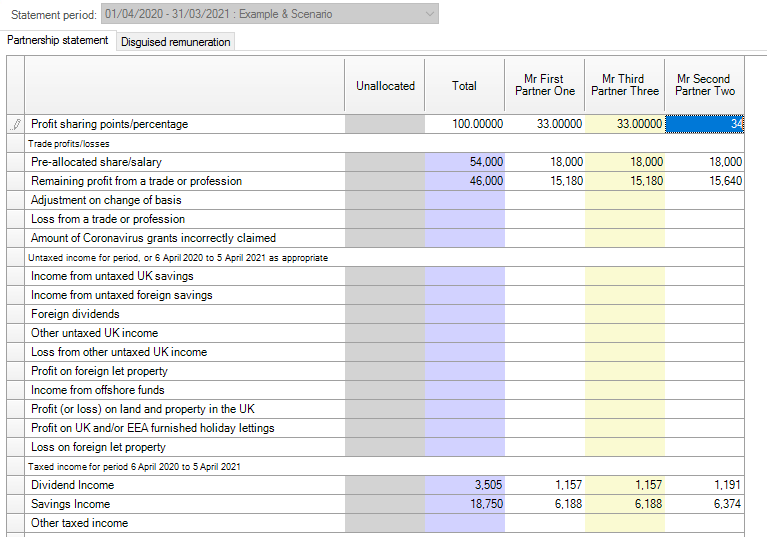Image resolution: width=767 pixels, height=537 pixels.
Task: Select the Unallocated column header
Action: click(385, 86)
